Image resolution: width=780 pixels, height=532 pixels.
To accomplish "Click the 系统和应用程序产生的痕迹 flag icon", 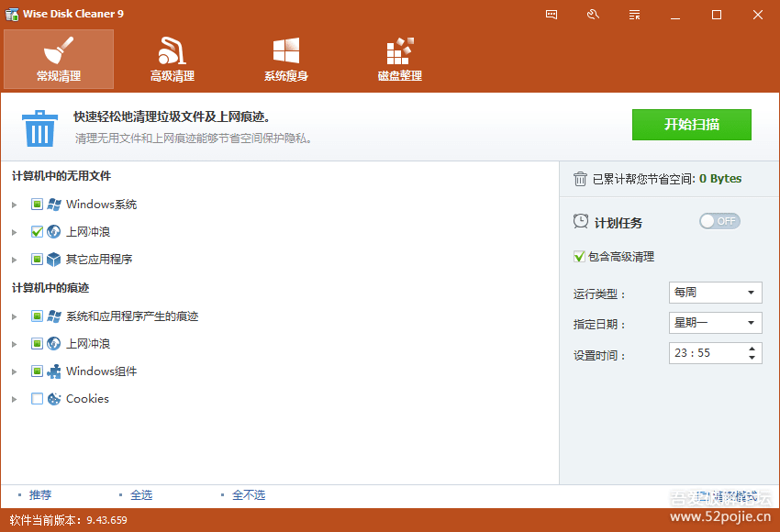I will [54, 316].
